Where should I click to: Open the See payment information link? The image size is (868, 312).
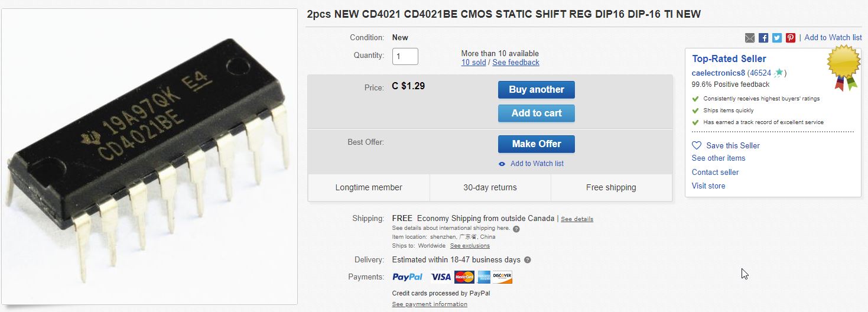[x=430, y=304]
